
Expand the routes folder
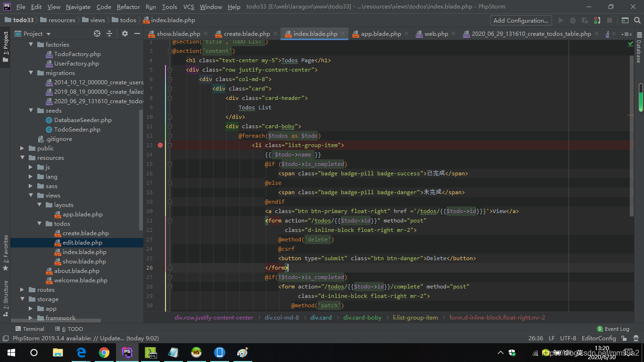[22, 289]
